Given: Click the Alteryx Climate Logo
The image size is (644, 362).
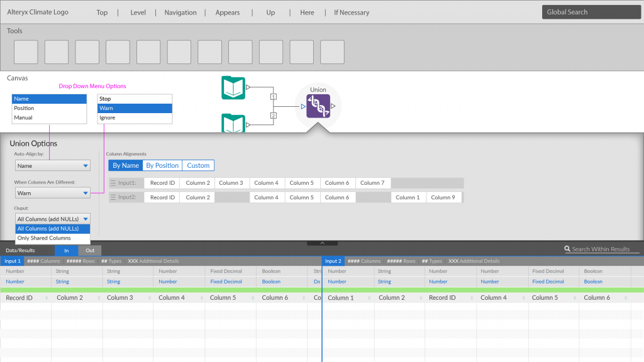Looking at the screenshot, I should [38, 13].
